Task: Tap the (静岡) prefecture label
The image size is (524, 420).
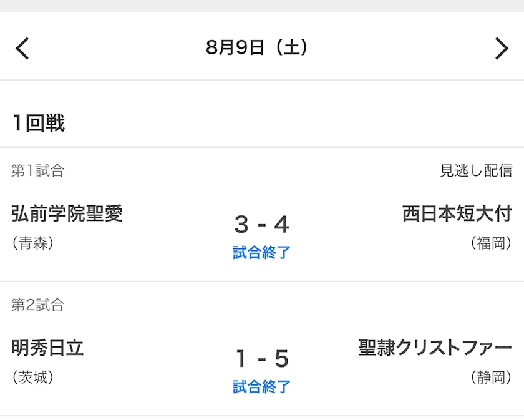Action: [x=491, y=377]
